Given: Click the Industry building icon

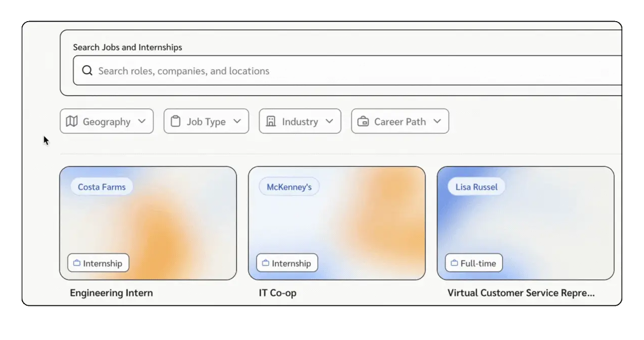Looking at the screenshot, I should 271,121.
